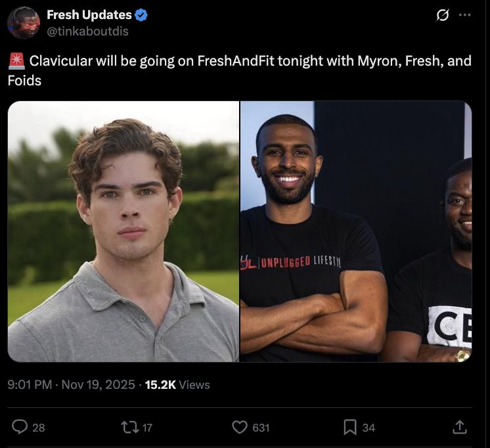Screen dimensions: 490x448
Task: Click the reply count of 28
Action: tap(39, 428)
